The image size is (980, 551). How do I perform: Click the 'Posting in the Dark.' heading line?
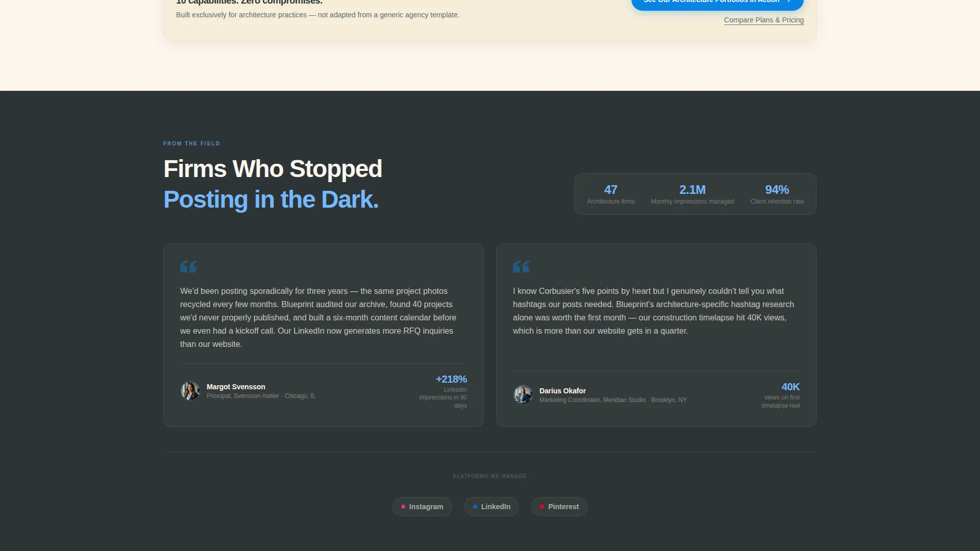[x=271, y=199]
